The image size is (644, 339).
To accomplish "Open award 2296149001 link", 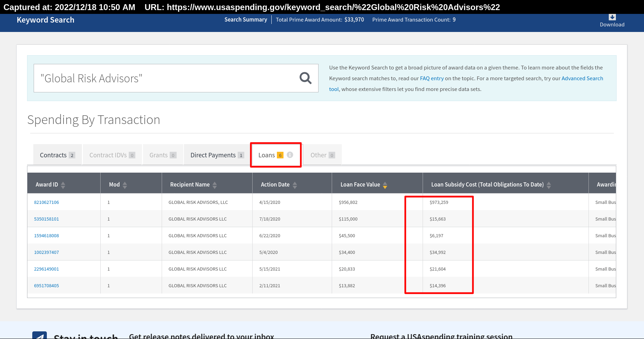I will (46, 269).
